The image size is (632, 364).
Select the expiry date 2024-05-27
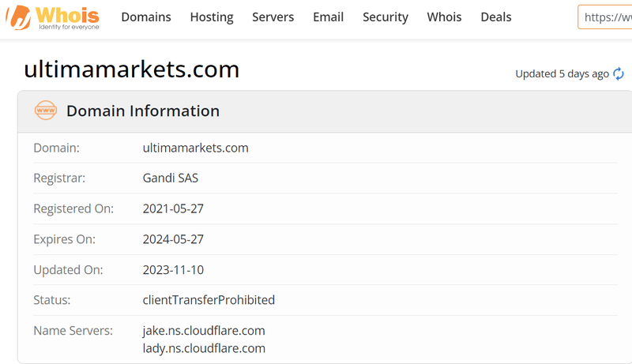pos(173,239)
